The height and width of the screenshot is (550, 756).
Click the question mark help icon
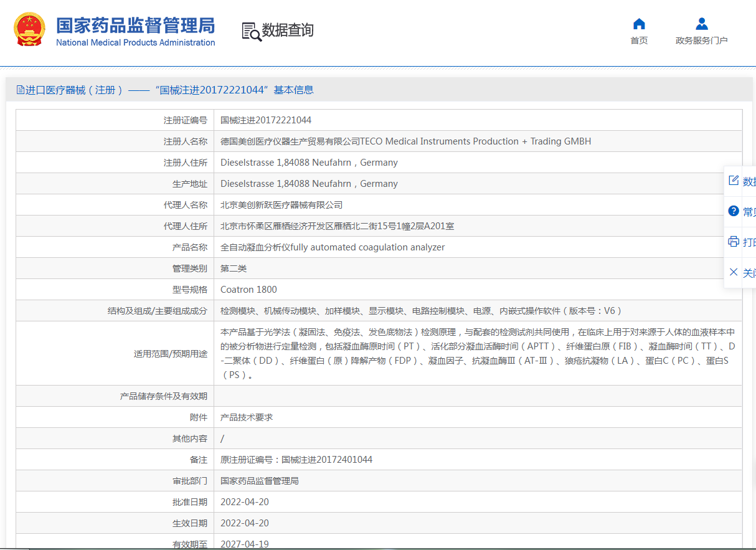(734, 211)
